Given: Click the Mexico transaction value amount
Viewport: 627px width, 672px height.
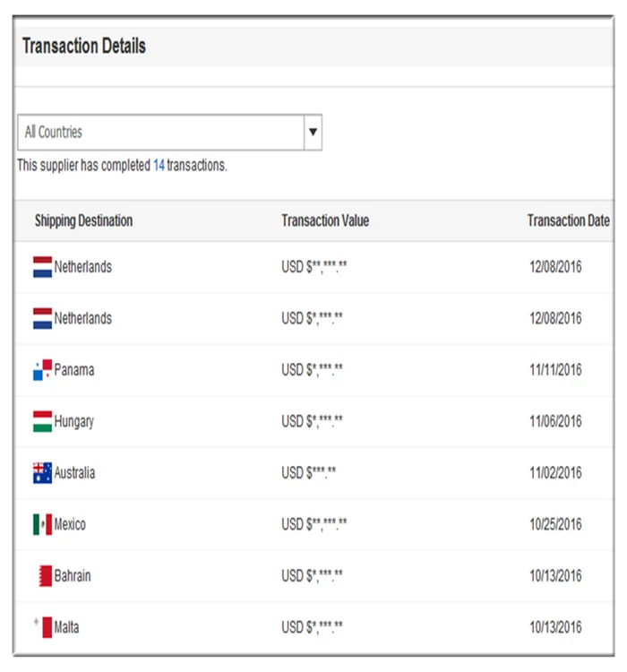Looking at the screenshot, I should 314,524.
